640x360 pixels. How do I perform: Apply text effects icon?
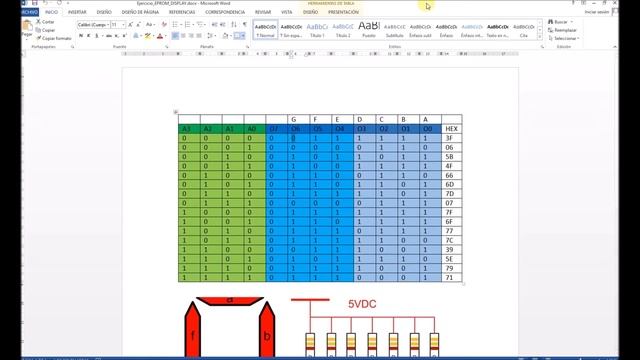click(136, 36)
